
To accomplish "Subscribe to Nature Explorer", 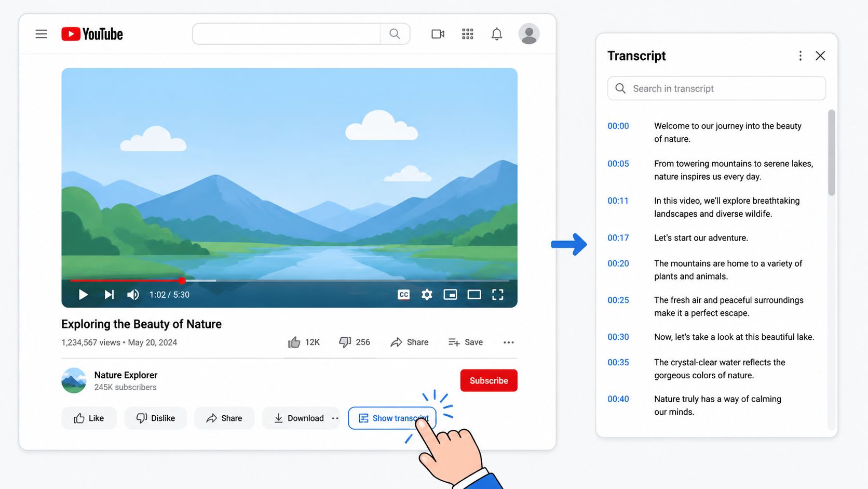I will (489, 380).
